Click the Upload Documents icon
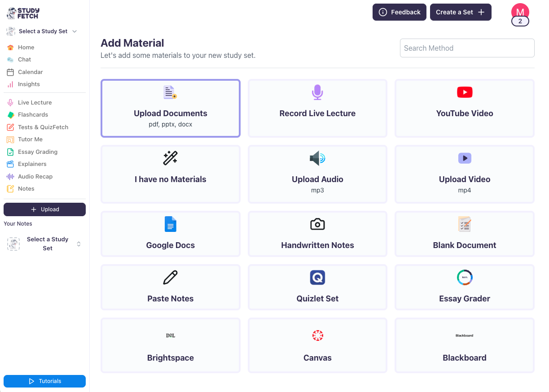 171,92
